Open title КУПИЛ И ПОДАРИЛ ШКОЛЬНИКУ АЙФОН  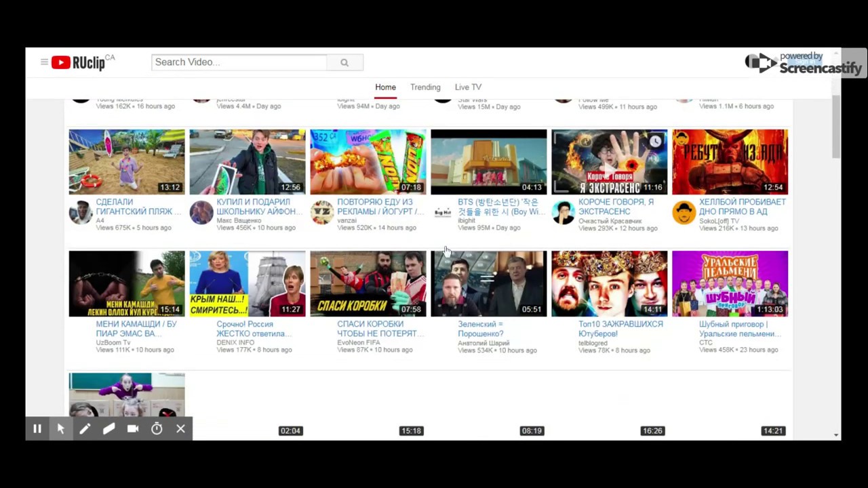[259, 207]
